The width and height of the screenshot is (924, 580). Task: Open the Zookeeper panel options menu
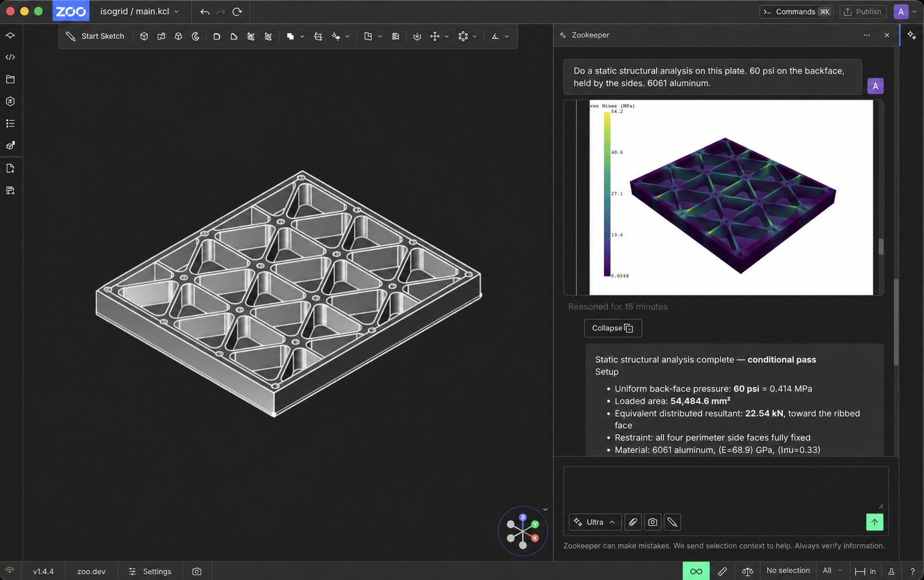(x=867, y=35)
